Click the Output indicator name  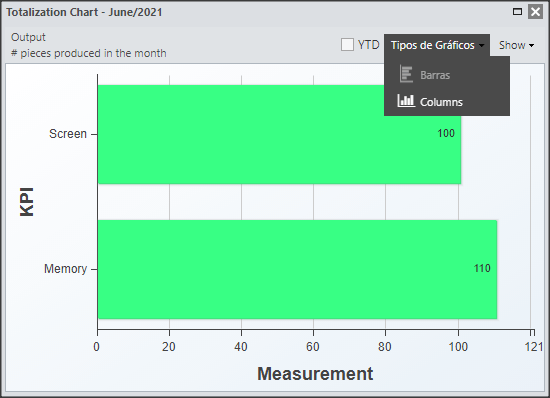[28, 37]
